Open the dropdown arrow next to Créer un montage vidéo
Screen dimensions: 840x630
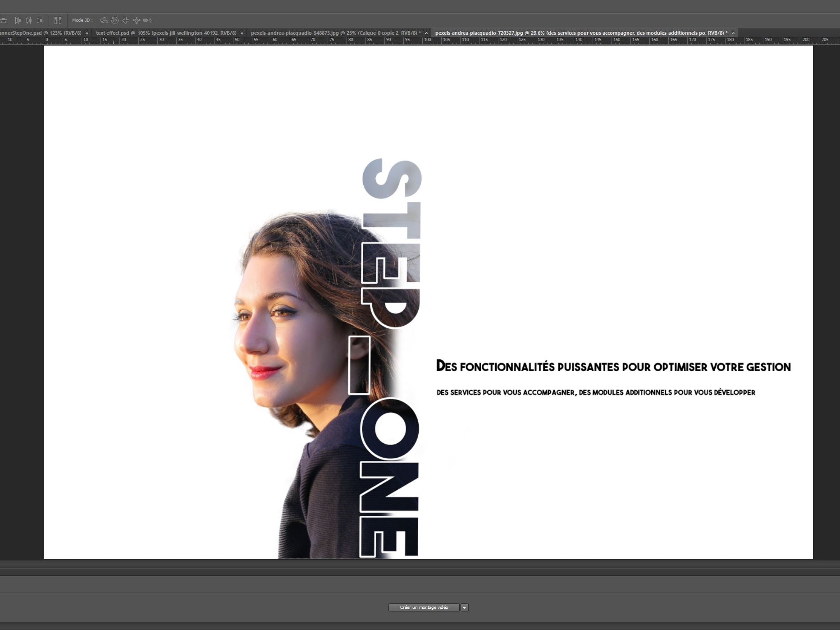tap(465, 607)
